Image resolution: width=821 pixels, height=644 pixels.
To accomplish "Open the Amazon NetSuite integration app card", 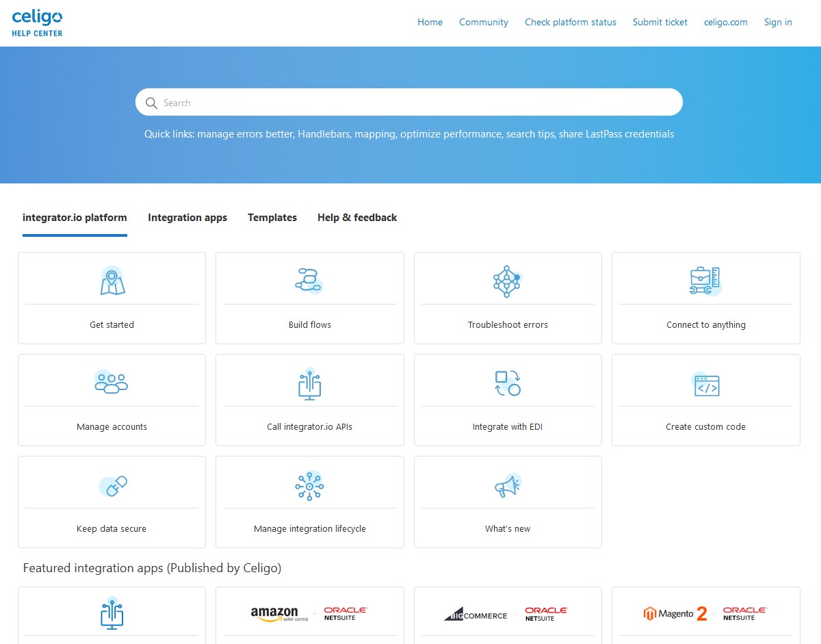I will pos(309,614).
